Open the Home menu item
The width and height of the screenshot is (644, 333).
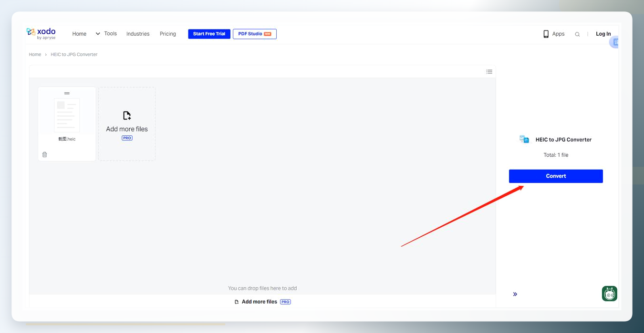pos(79,34)
